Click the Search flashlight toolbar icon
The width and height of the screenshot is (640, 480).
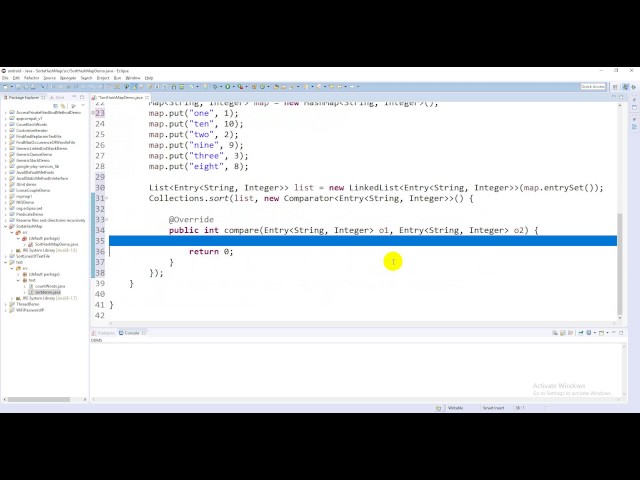tap(291, 87)
